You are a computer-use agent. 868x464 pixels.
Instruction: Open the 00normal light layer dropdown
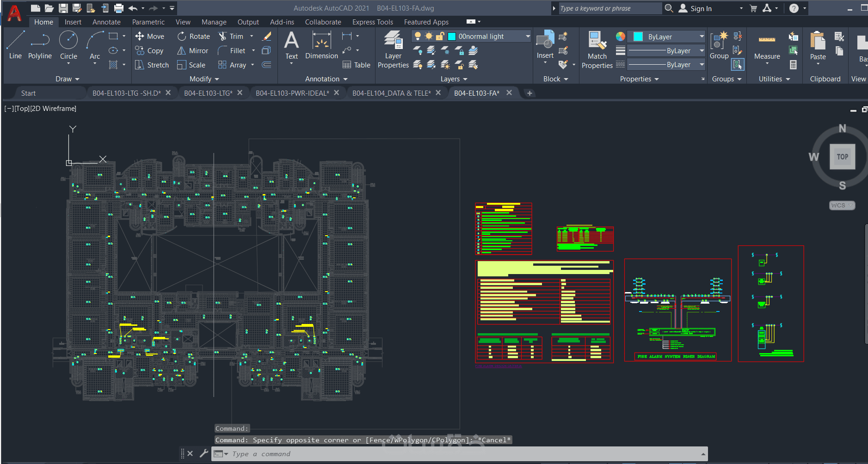click(x=528, y=37)
